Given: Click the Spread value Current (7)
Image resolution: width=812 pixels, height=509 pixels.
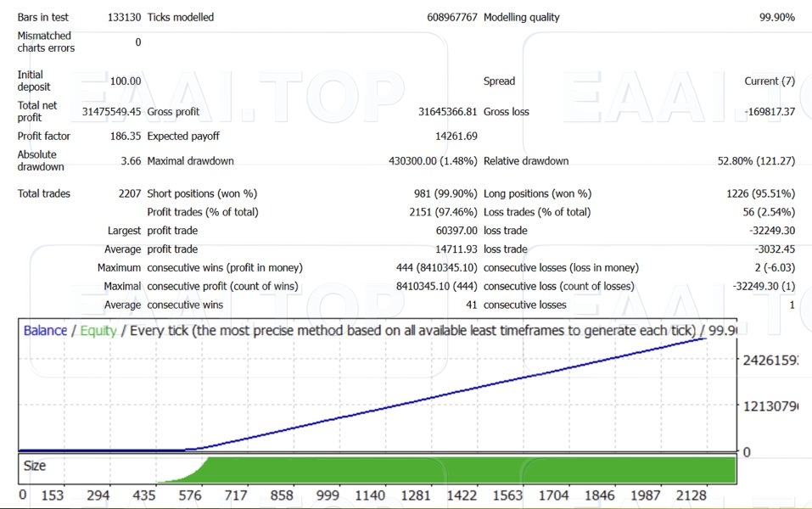Looking at the screenshot, I should pos(769,81).
